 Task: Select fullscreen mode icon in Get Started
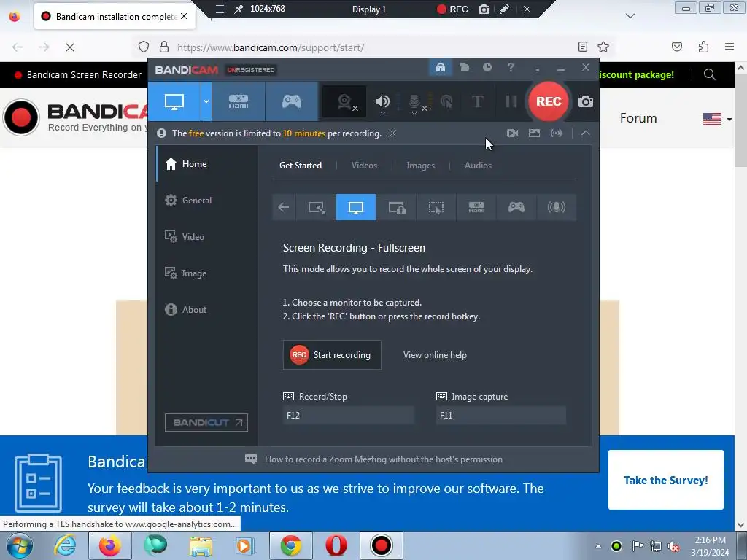(x=356, y=207)
